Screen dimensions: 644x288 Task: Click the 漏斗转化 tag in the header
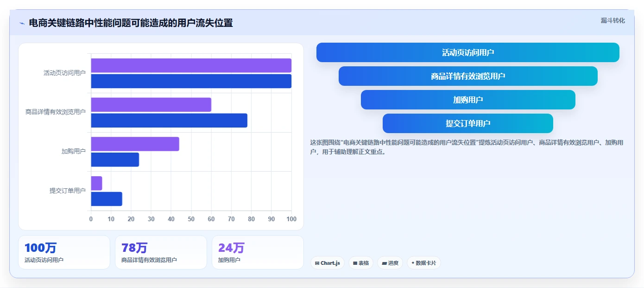click(x=612, y=20)
